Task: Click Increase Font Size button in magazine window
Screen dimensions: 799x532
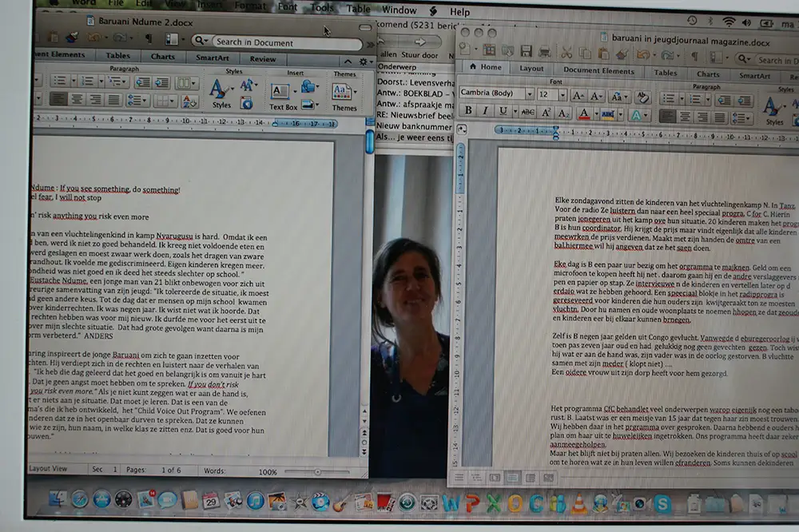Action: [x=578, y=95]
